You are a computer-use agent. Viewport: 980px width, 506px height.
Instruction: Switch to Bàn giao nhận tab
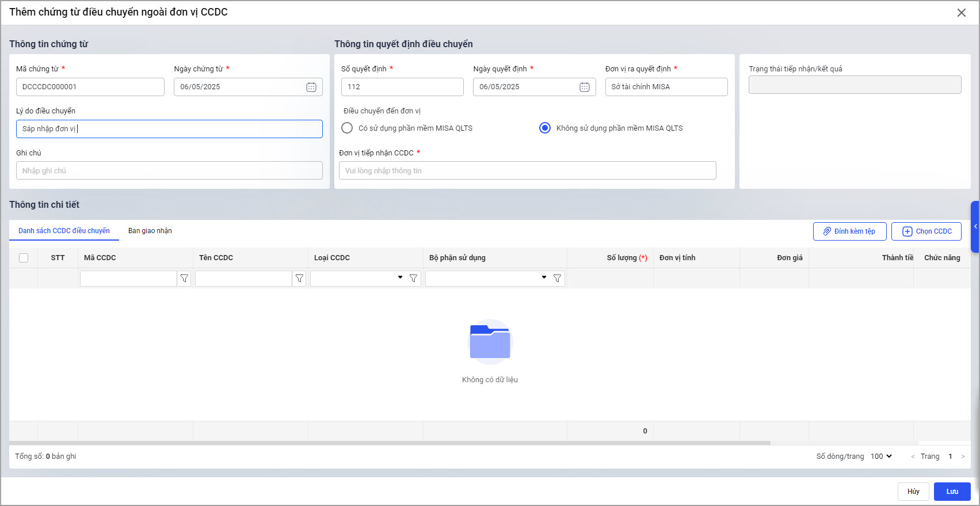pos(150,231)
